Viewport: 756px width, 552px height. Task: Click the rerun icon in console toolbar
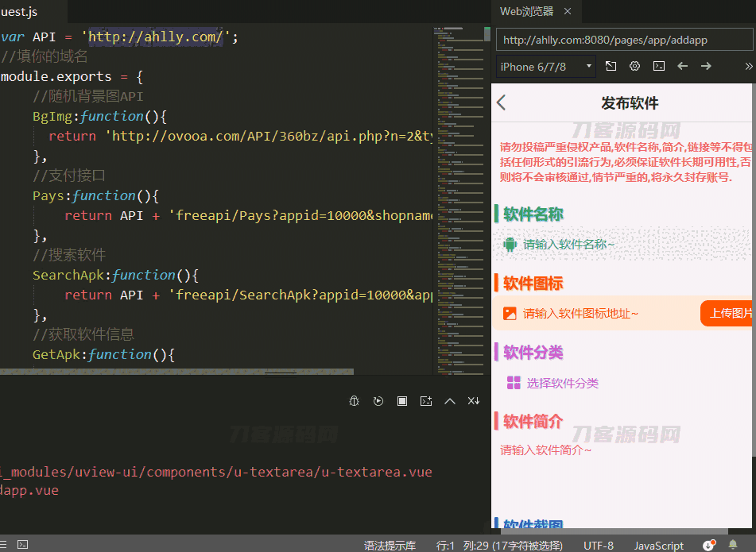point(378,401)
